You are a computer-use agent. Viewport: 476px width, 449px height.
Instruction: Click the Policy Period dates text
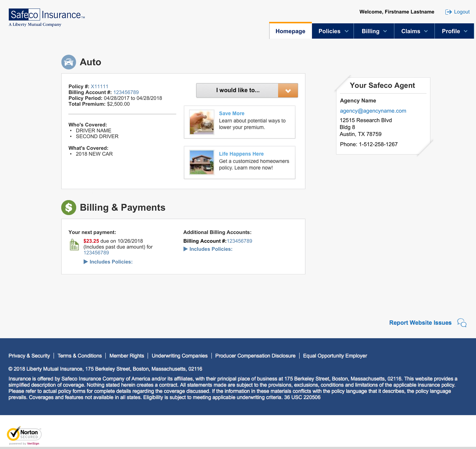[x=133, y=98]
